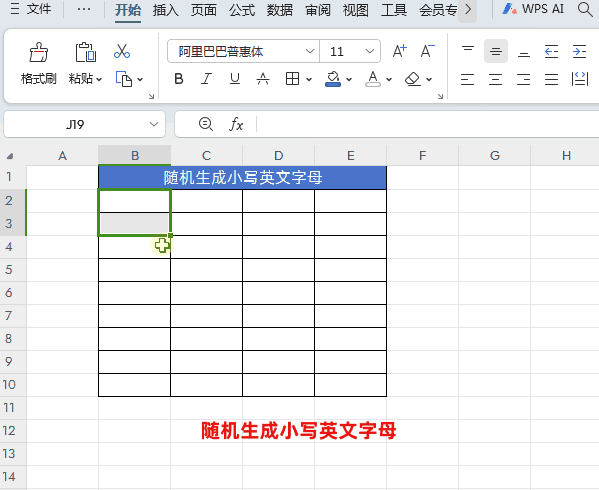Apply cell borders with the border icon

click(293, 79)
